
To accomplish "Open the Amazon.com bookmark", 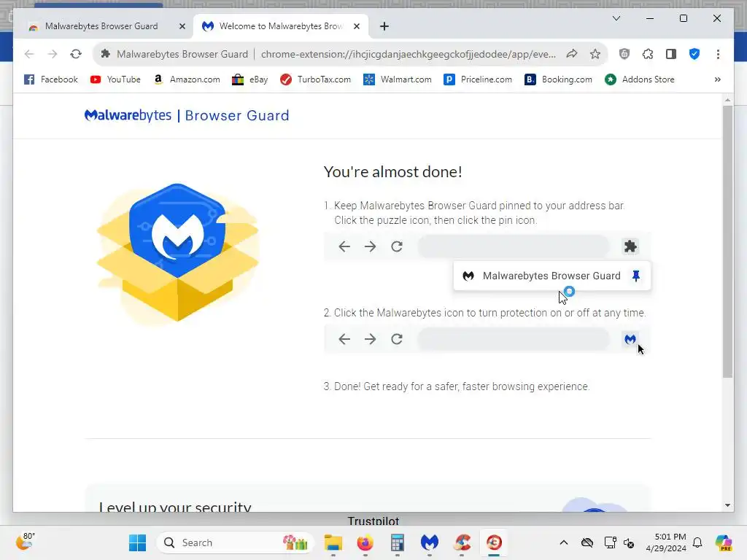I will pyautogui.click(x=187, y=79).
